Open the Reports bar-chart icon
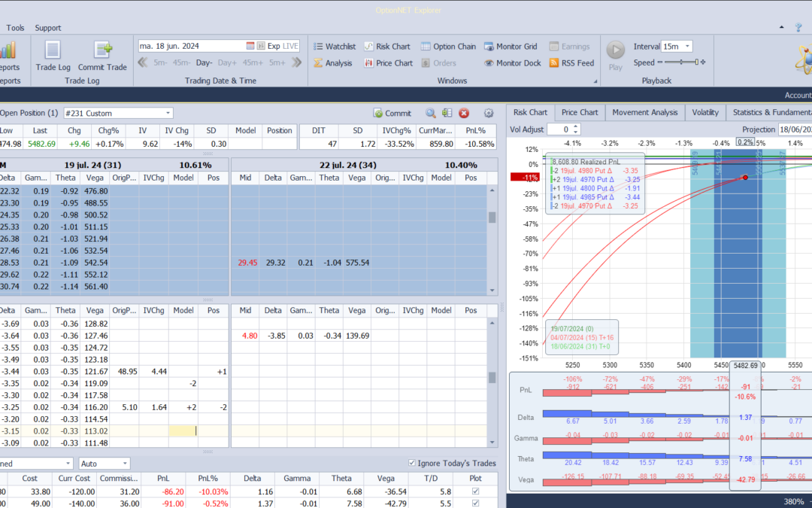 pyautogui.click(x=8, y=51)
